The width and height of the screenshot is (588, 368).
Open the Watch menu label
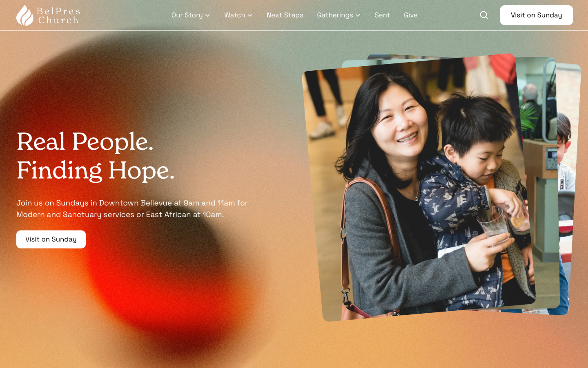(235, 15)
